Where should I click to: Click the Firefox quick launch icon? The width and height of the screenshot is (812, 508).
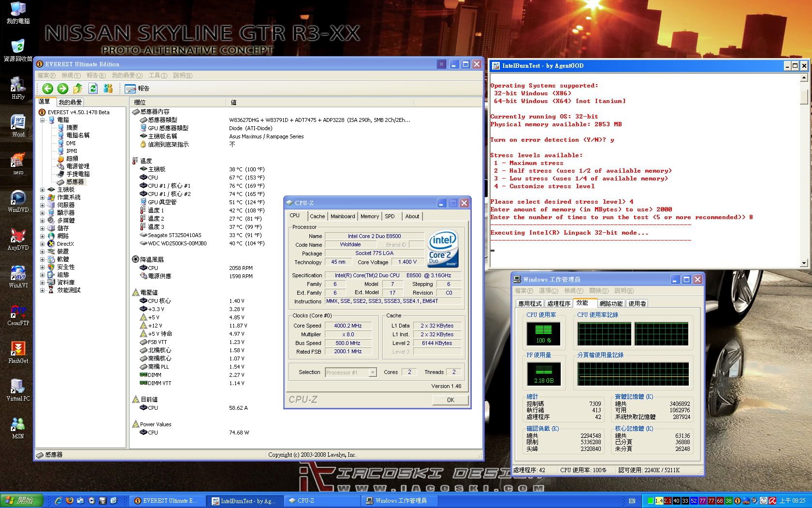(70, 501)
